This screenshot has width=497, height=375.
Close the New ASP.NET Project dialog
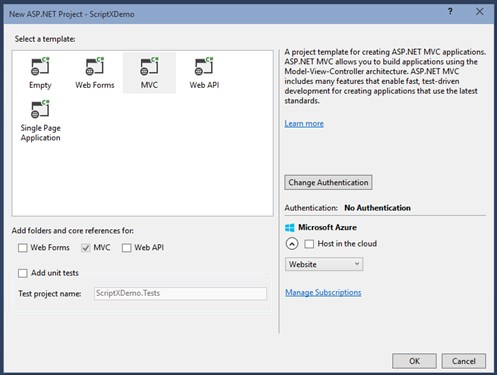coord(479,12)
